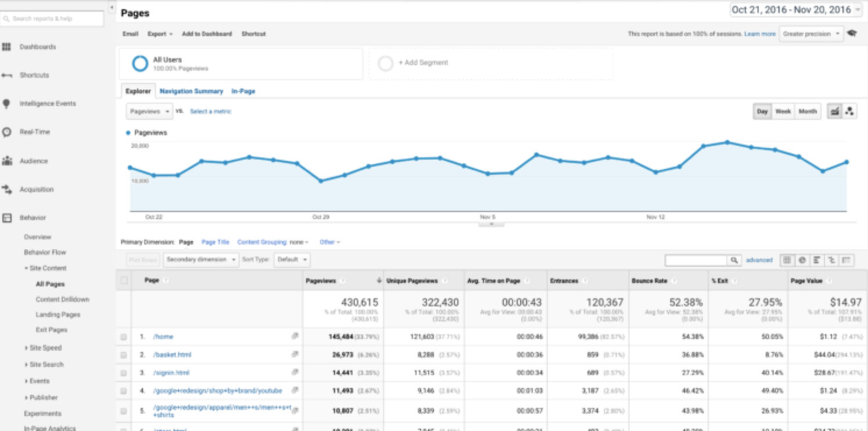Toggle the select-all checkbox in table header
This screenshot has height=431, width=868.
[x=124, y=281]
